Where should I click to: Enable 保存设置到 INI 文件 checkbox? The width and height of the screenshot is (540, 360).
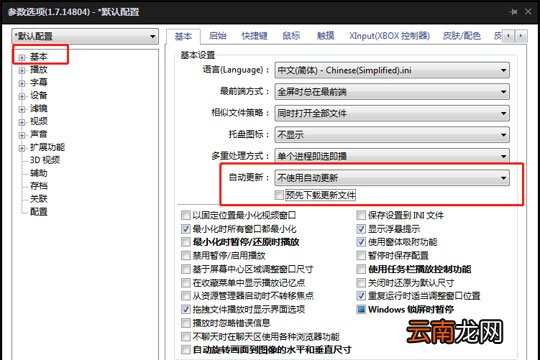point(361,216)
